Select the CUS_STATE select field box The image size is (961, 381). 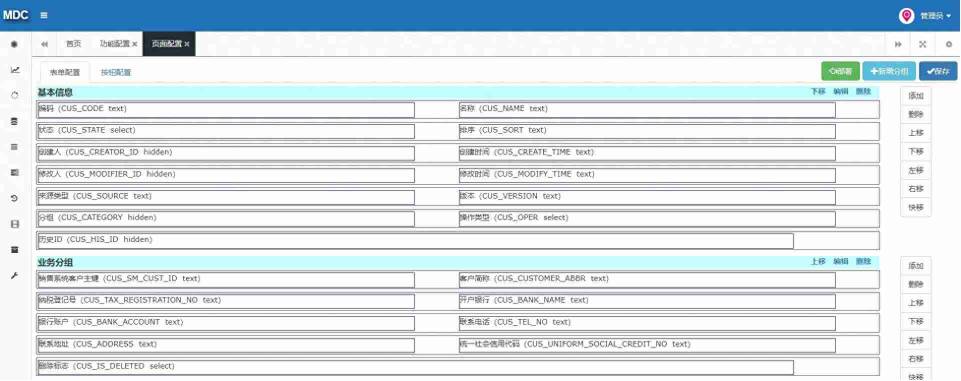[226, 132]
